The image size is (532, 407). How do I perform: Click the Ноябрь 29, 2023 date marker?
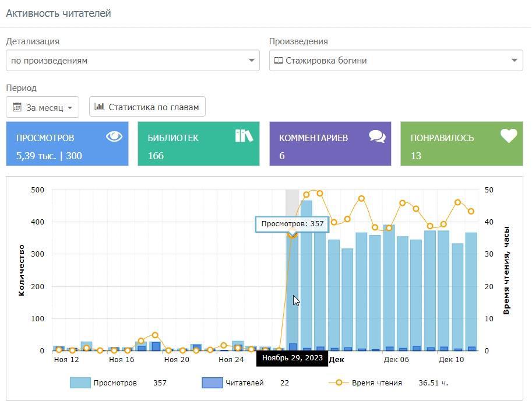(x=292, y=358)
